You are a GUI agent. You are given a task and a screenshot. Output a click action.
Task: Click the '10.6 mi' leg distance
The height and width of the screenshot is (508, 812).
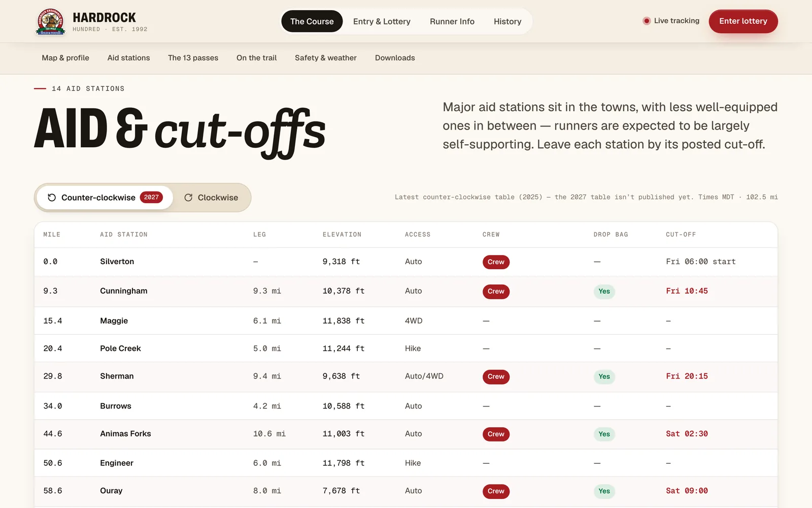point(269,434)
